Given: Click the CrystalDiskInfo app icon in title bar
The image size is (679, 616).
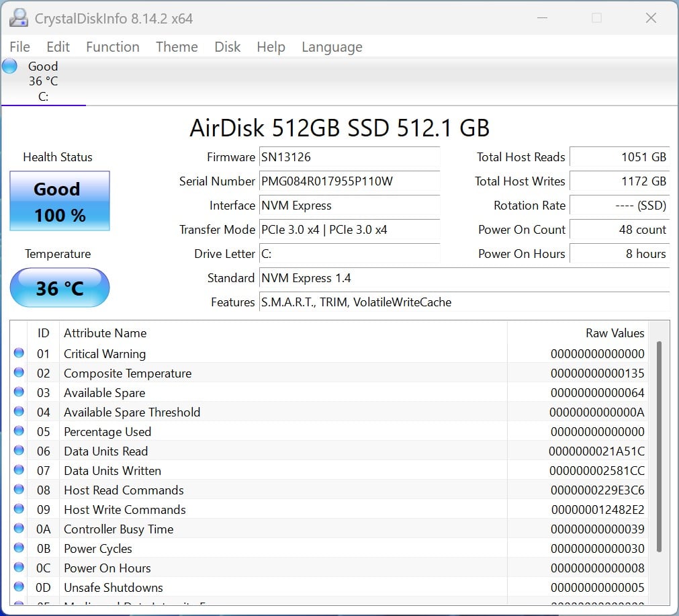Looking at the screenshot, I should [x=19, y=17].
